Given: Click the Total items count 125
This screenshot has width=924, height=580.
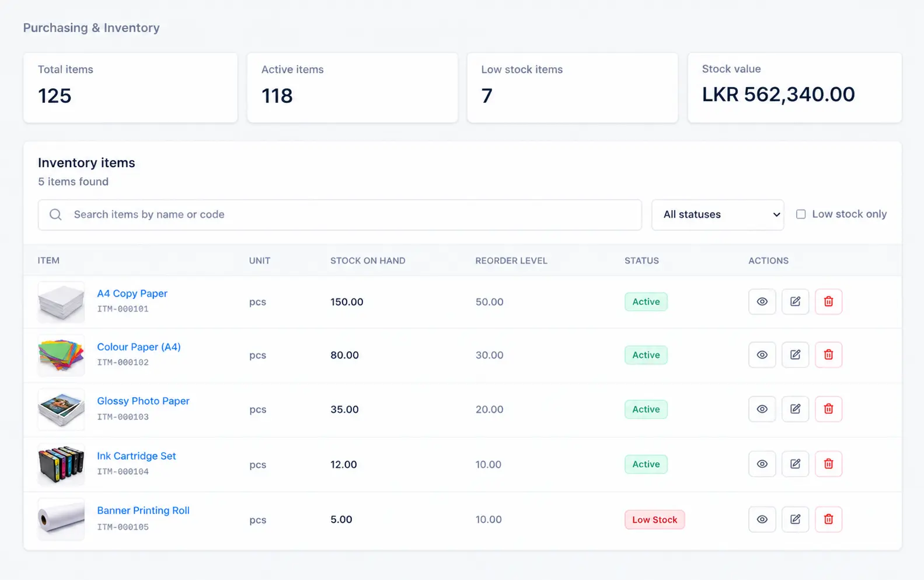Looking at the screenshot, I should (x=54, y=96).
